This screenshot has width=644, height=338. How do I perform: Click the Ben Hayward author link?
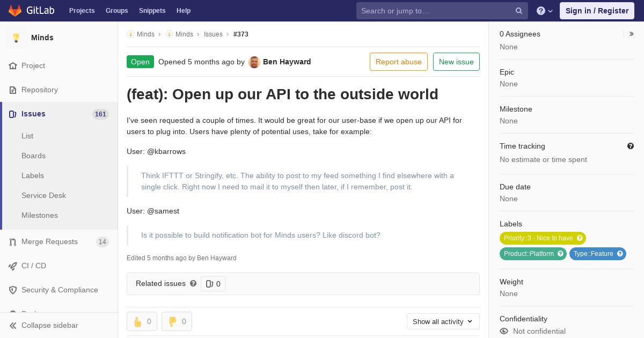coord(287,62)
